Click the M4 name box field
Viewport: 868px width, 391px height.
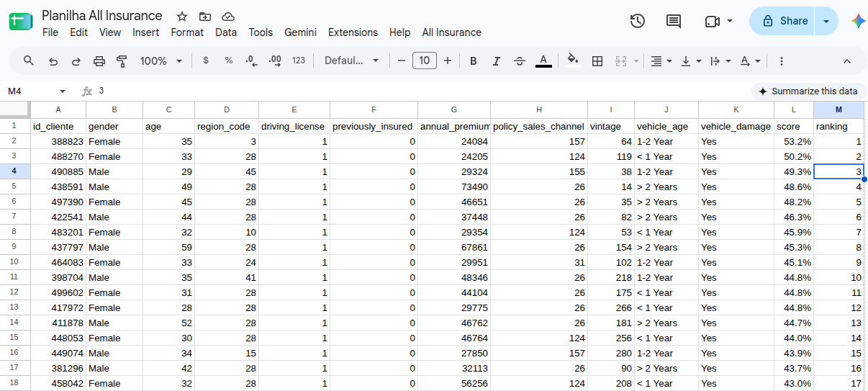pos(29,91)
